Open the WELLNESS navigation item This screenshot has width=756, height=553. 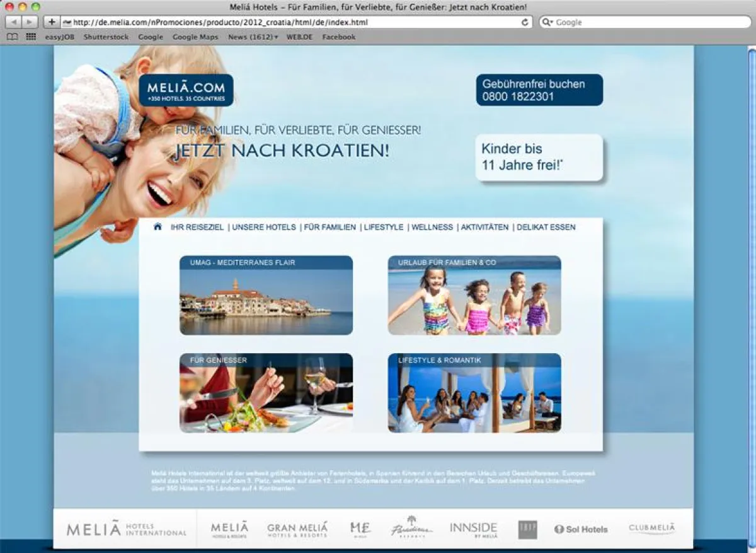(432, 227)
